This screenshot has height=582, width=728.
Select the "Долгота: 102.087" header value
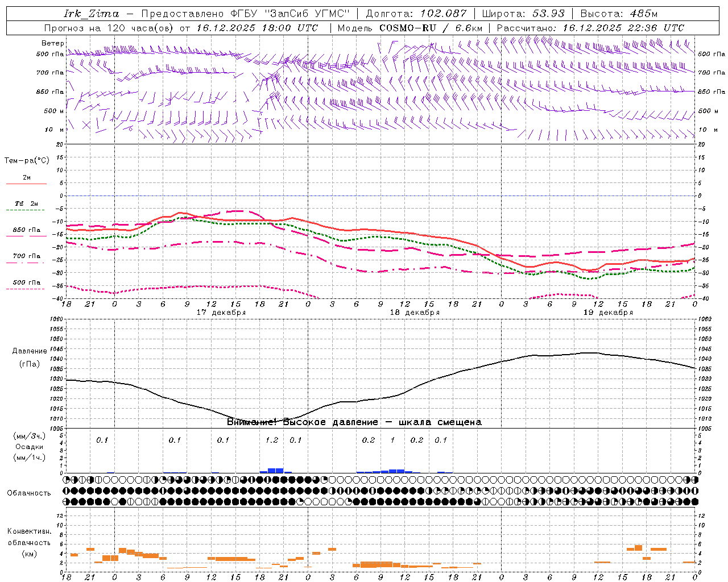[x=416, y=14]
